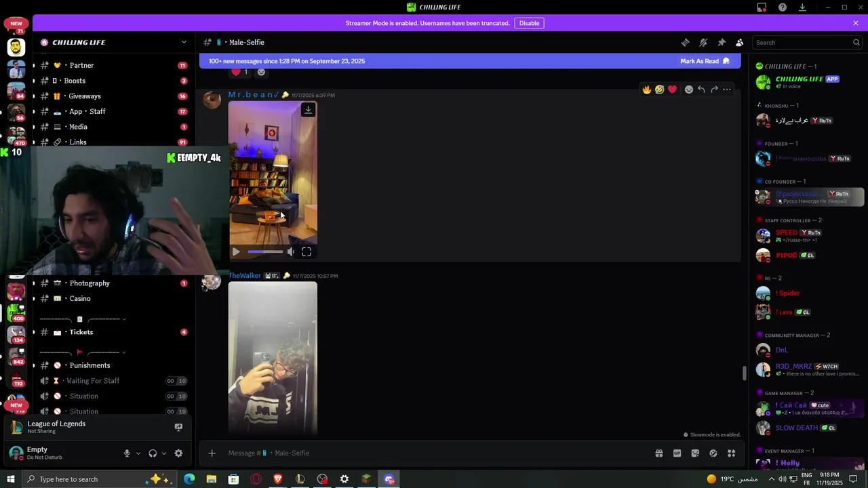Open Brave browser from taskbar
Image resolution: width=868 pixels, height=488 pixels.
point(278,479)
